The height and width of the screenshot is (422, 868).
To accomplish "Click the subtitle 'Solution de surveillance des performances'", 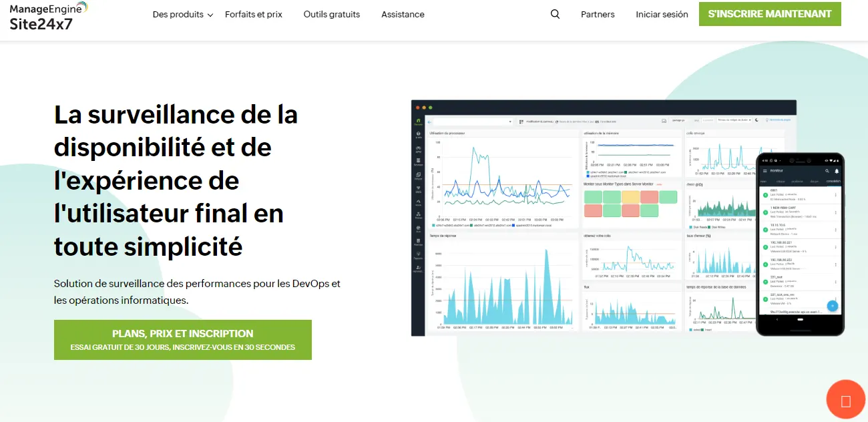I will click(197, 292).
